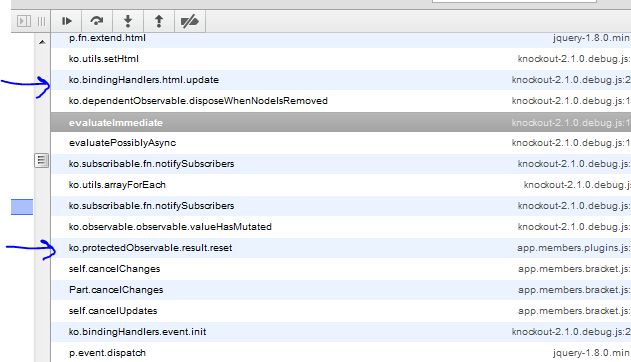Select the ko.utils.arrayForEach stack frame

(341, 185)
